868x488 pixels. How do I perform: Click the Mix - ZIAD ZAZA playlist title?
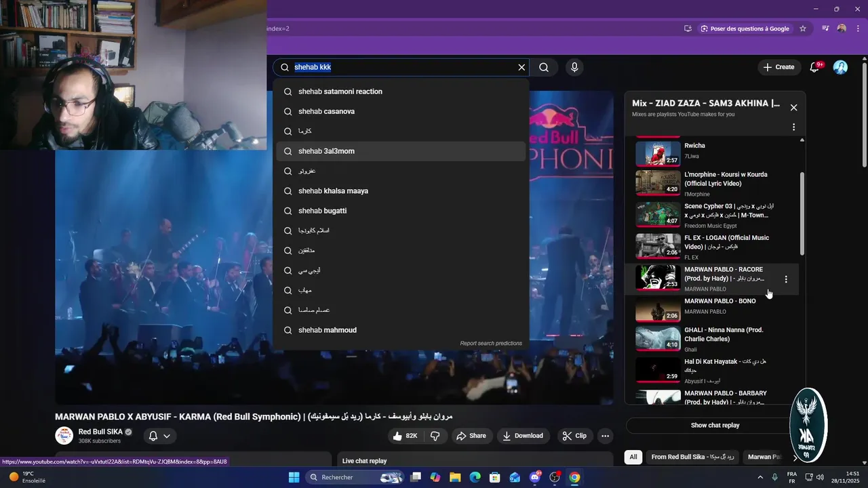[706, 103]
